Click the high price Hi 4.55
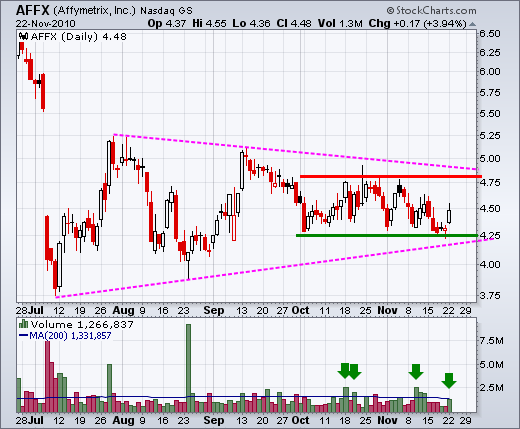 point(209,23)
